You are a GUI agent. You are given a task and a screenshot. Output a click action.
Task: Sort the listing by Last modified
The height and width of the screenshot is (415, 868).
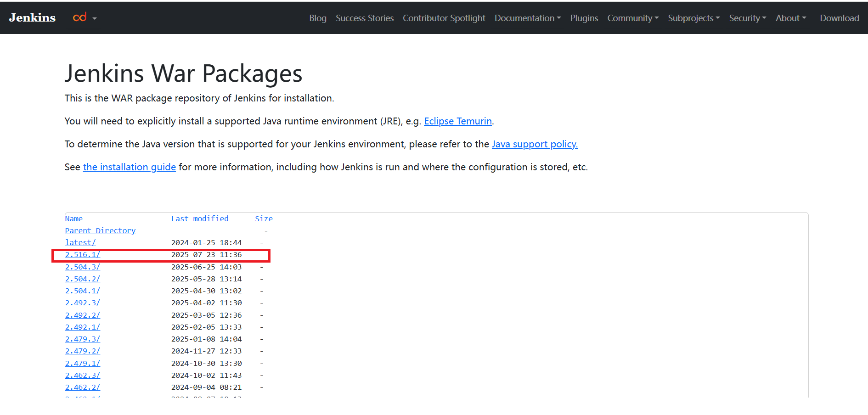click(x=200, y=219)
